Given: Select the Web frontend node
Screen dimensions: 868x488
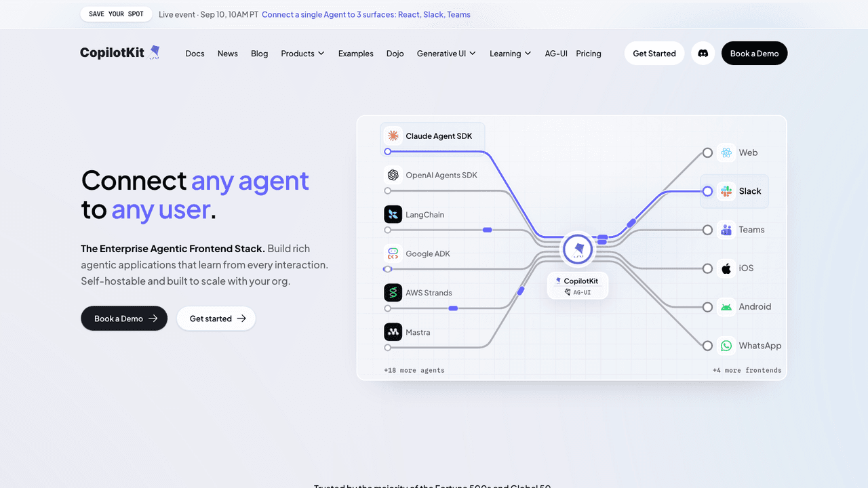Looking at the screenshot, I should tap(707, 152).
